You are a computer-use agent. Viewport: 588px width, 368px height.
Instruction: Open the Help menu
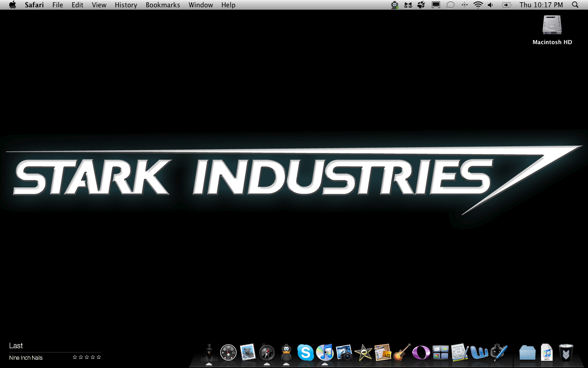tap(228, 5)
